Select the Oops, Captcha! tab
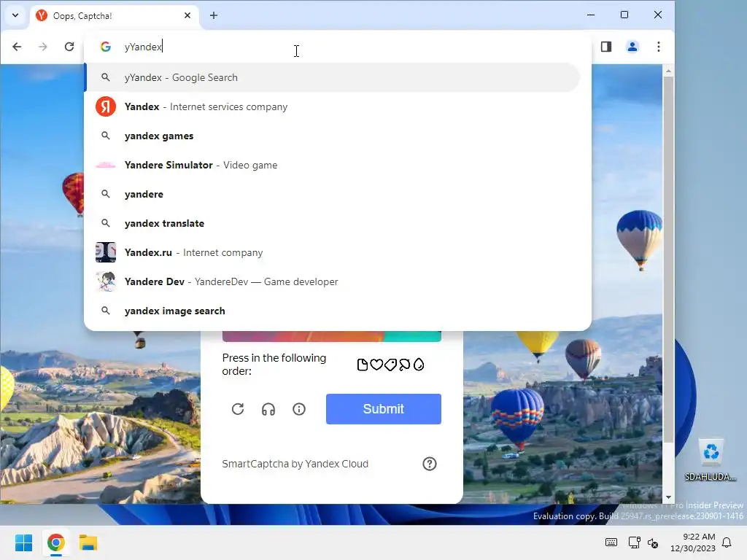Viewport: 747px width, 560px height. 115,16
